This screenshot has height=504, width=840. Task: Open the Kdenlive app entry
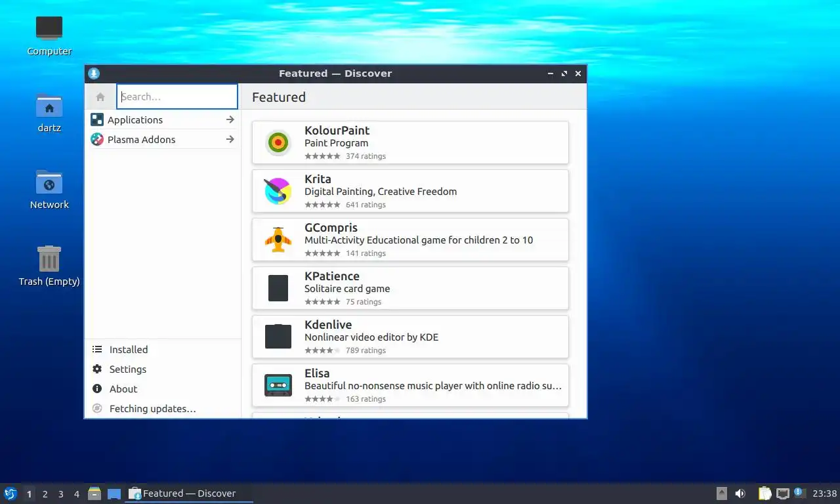point(410,337)
